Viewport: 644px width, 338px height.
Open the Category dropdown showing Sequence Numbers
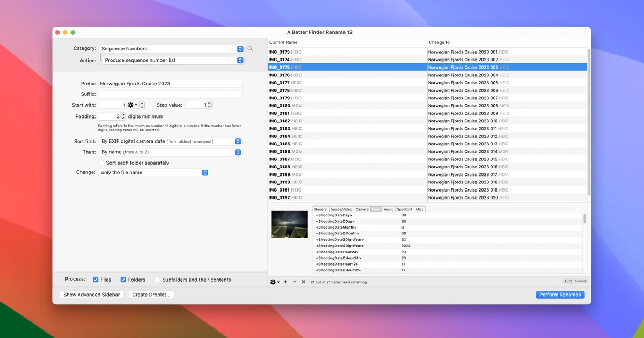coord(172,49)
